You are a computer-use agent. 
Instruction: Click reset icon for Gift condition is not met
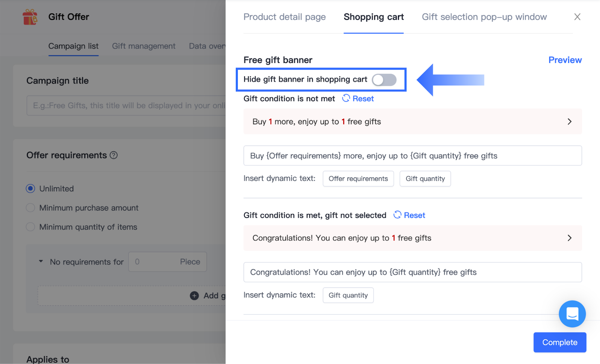click(346, 98)
